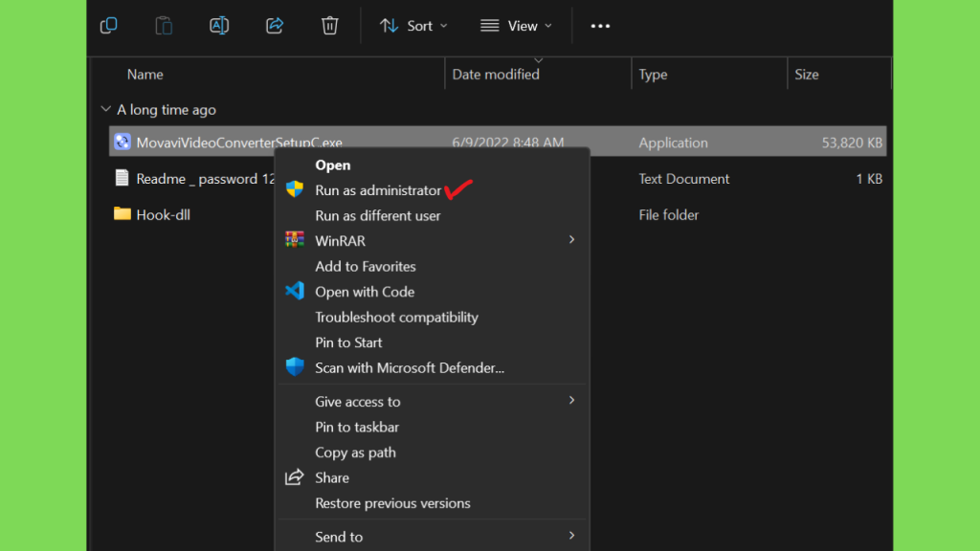This screenshot has height=551, width=980.
Task: Open the Sort dropdown
Action: pos(413,26)
